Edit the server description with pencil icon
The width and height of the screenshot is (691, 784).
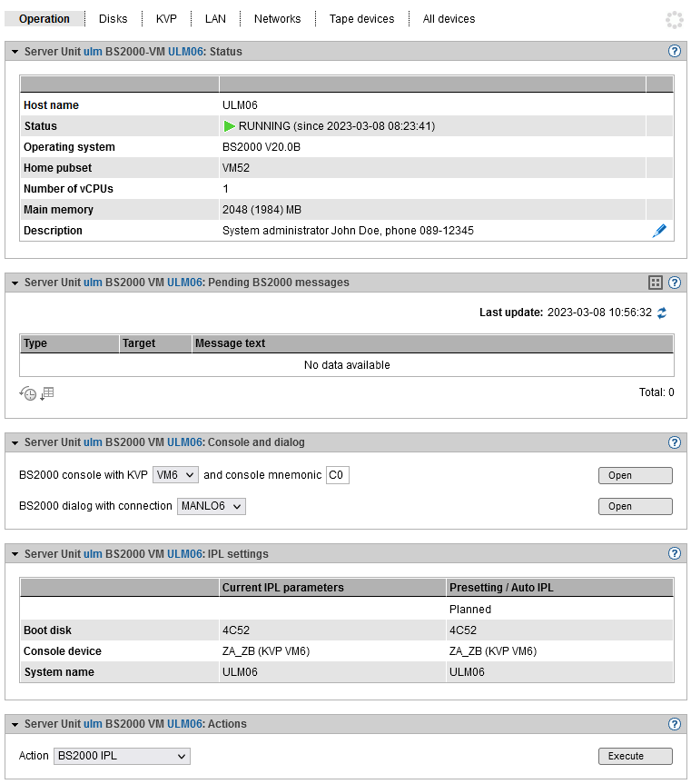pos(659,231)
